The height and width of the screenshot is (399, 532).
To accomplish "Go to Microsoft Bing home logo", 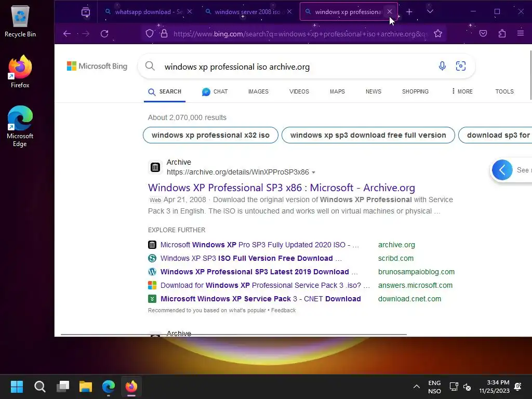I will point(97,66).
